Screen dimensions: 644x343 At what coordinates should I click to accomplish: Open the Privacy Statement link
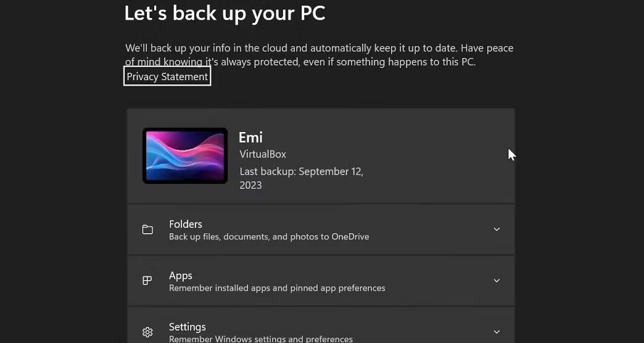click(167, 76)
